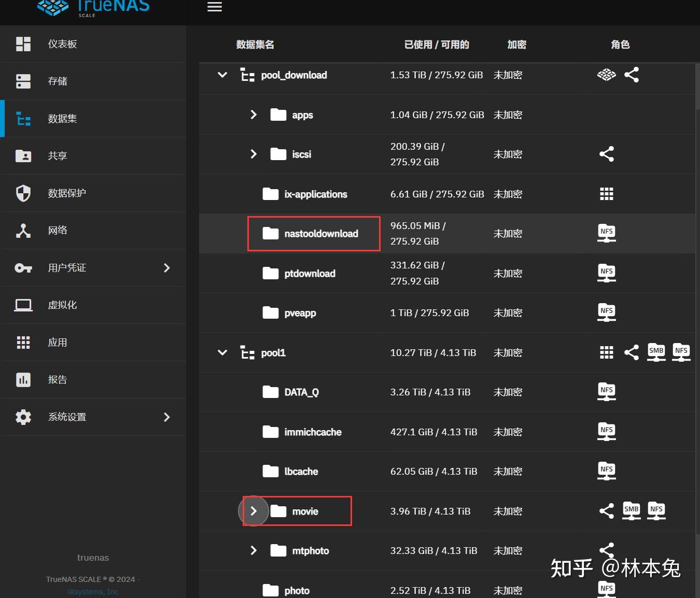The height and width of the screenshot is (598, 700).
Task: Click the share icon on iscsi row
Action: [606, 154]
